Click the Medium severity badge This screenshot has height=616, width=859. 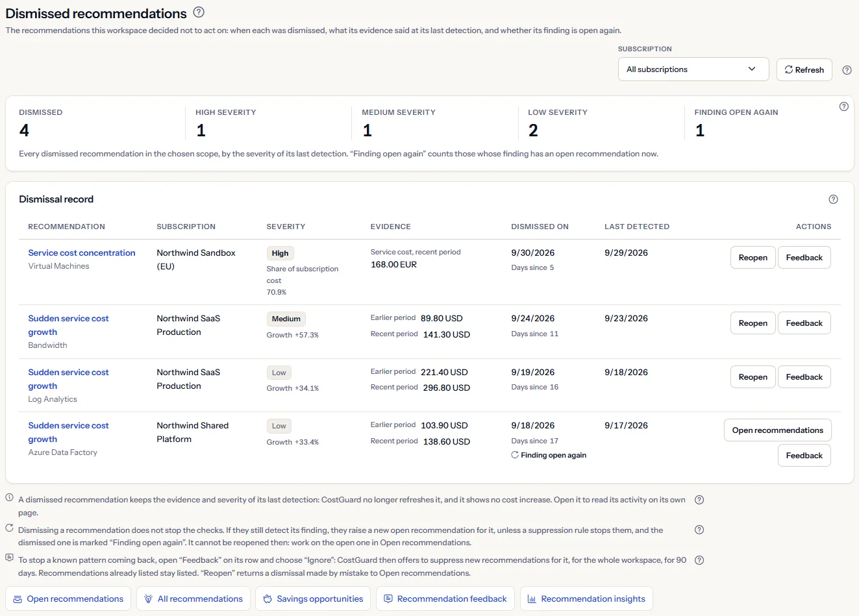coord(286,319)
